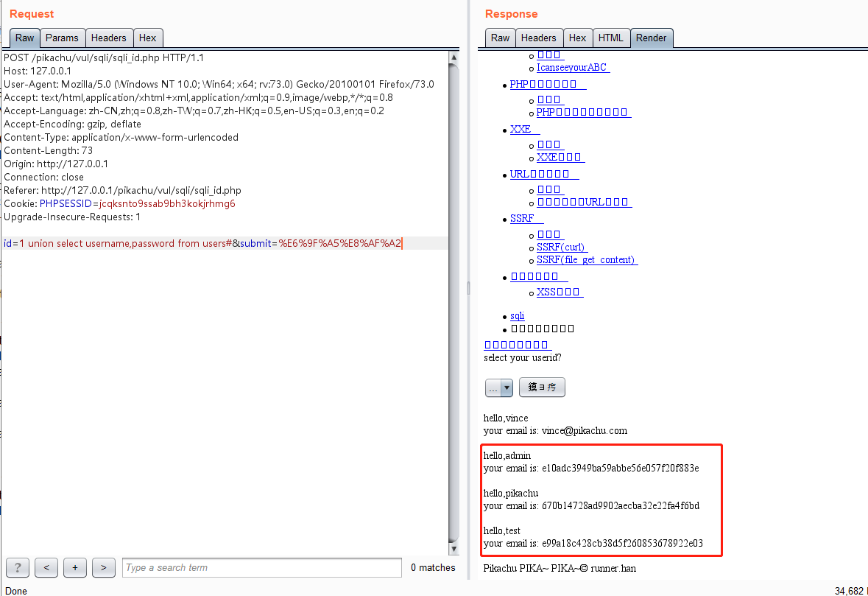Click the POST request line text
The width and height of the screenshot is (868, 596).
point(104,57)
